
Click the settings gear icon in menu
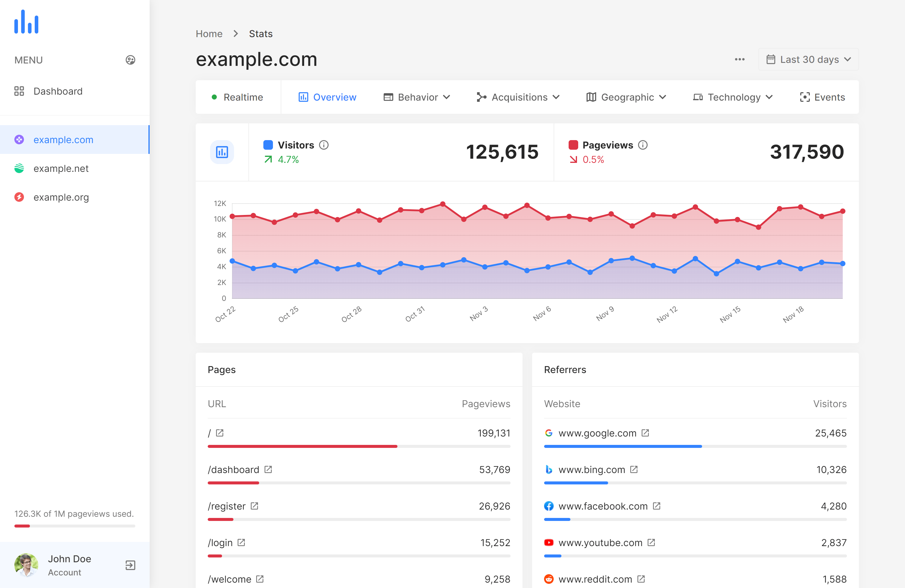click(x=130, y=60)
